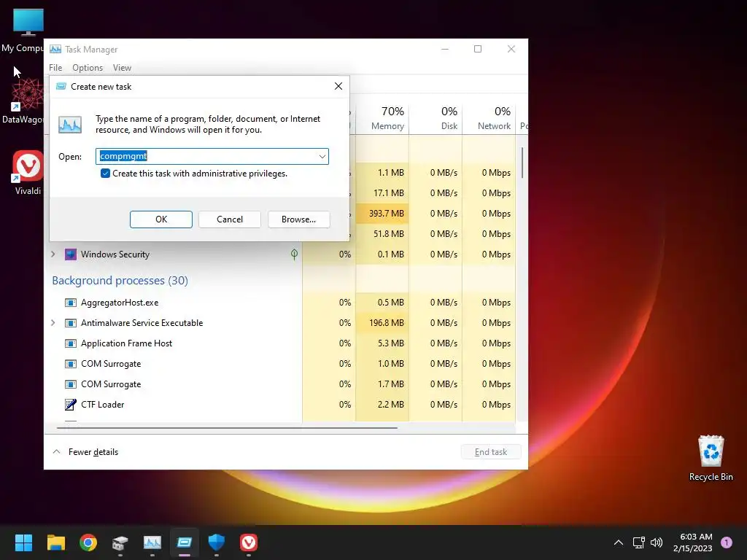The height and width of the screenshot is (560, 747).
Task: Select the Background processes (30) heading
Action: 120,281
